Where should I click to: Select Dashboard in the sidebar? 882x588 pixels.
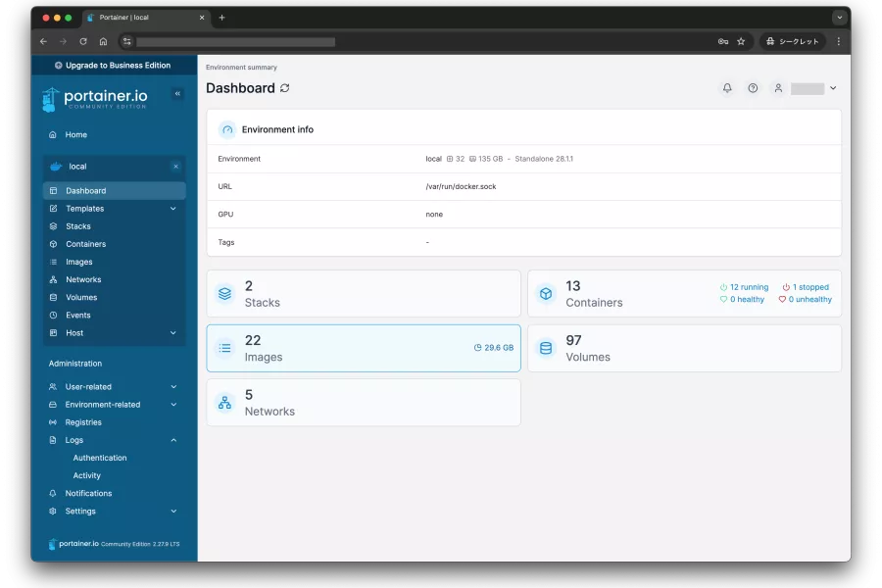pos(115,190)
